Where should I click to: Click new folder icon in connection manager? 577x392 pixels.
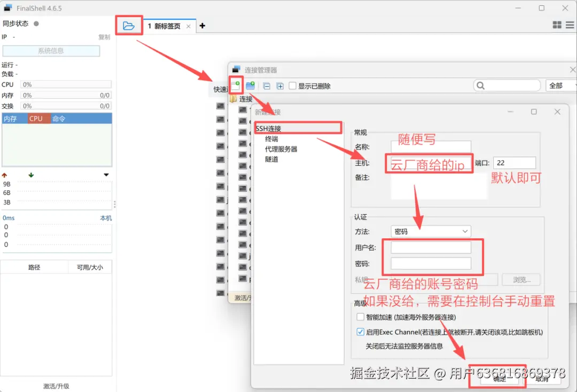[x=250, y=85]
